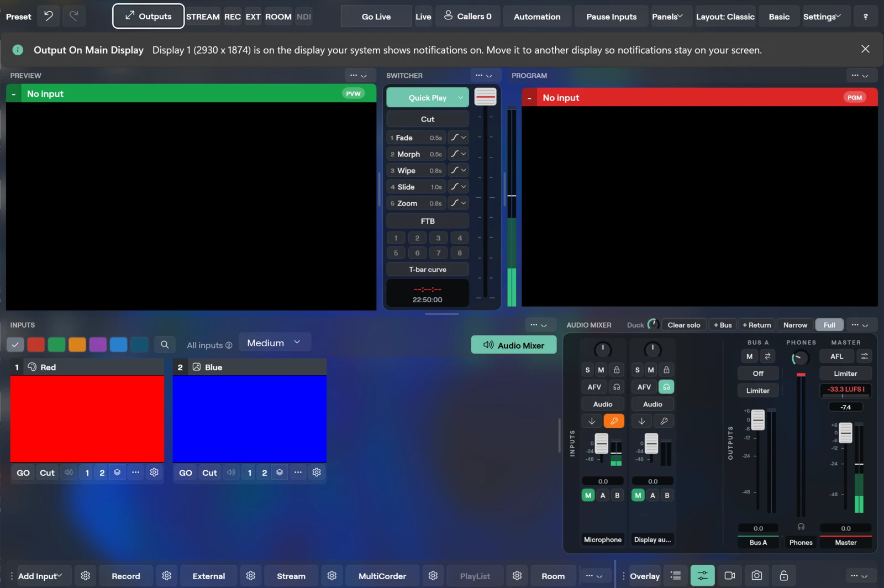Viewport: 884px width, 588px height.
Task: Toggle audio speaker on Blue input
Action: pyautogui.click(x=231, y=473)
